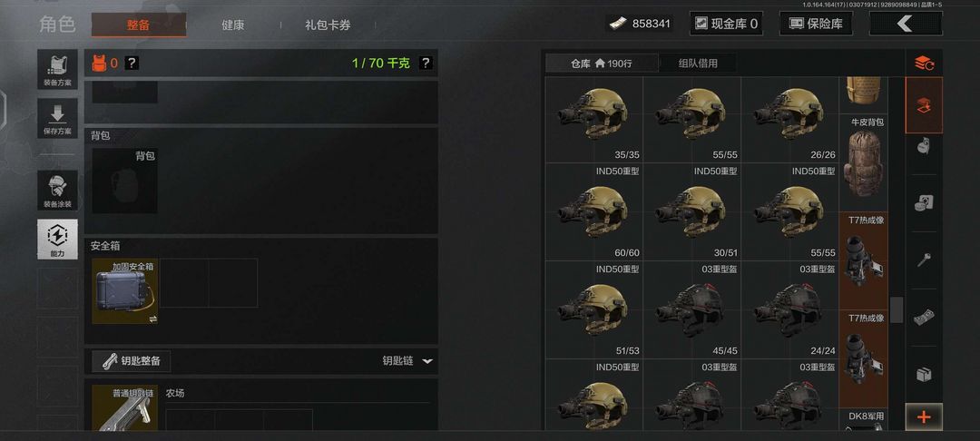
Task: Open the 装备方案 loadout presets icon
Action: click(x=57, y=69)
